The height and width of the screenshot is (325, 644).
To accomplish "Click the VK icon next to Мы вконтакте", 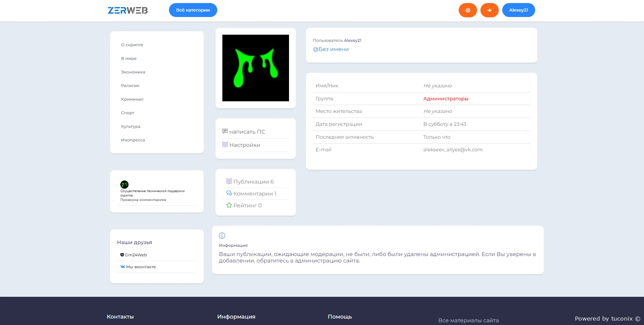I will [x=123, y=267].
